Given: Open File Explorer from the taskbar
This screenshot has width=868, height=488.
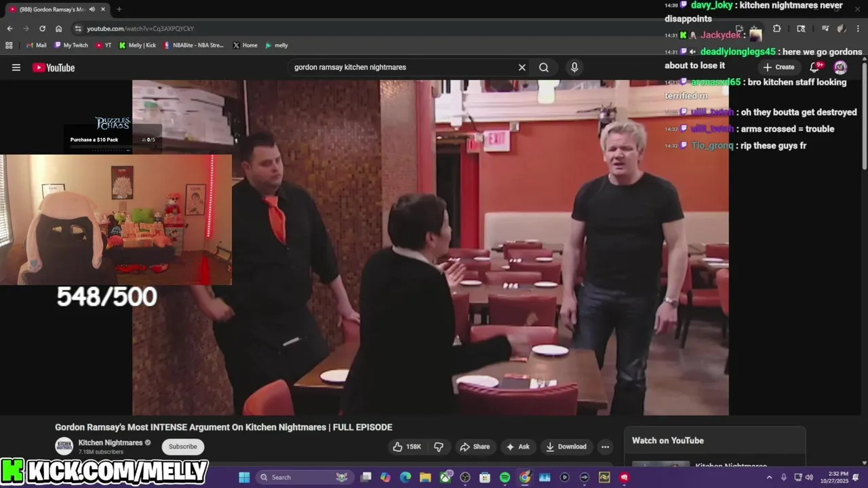Looking at the screenshot, I should coord(425,477).
